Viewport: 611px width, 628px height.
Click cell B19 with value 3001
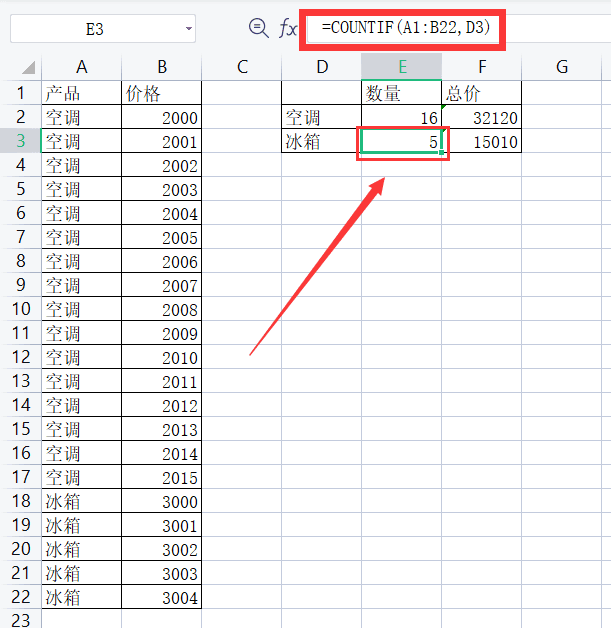pos(162,525)
